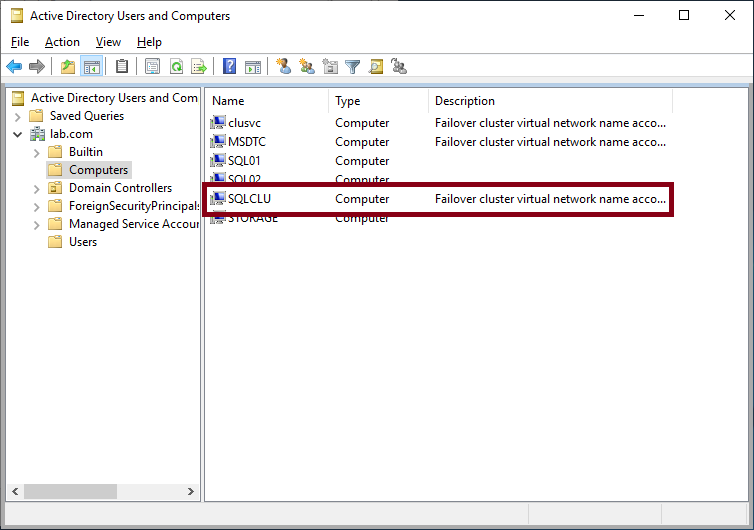
Task: Expand the Domain Controllers node
Action: [x=37, y=189]
